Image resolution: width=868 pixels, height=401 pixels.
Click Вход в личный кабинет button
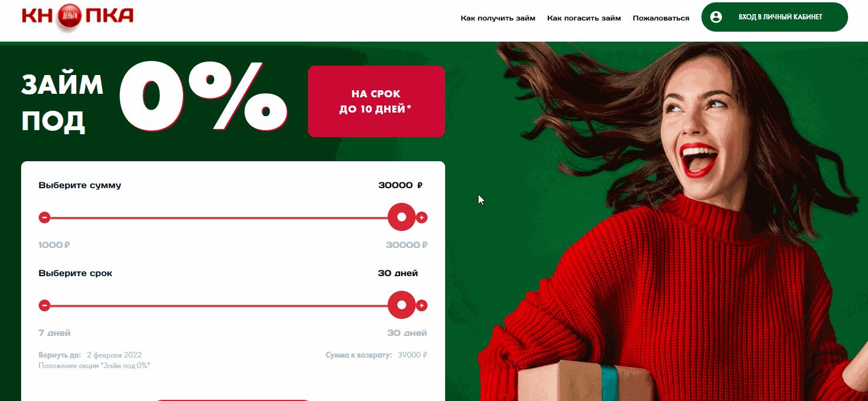pos(774,17)
